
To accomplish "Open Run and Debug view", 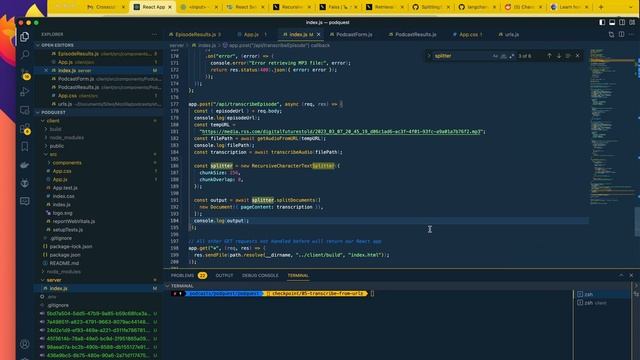I will point(24,91).
